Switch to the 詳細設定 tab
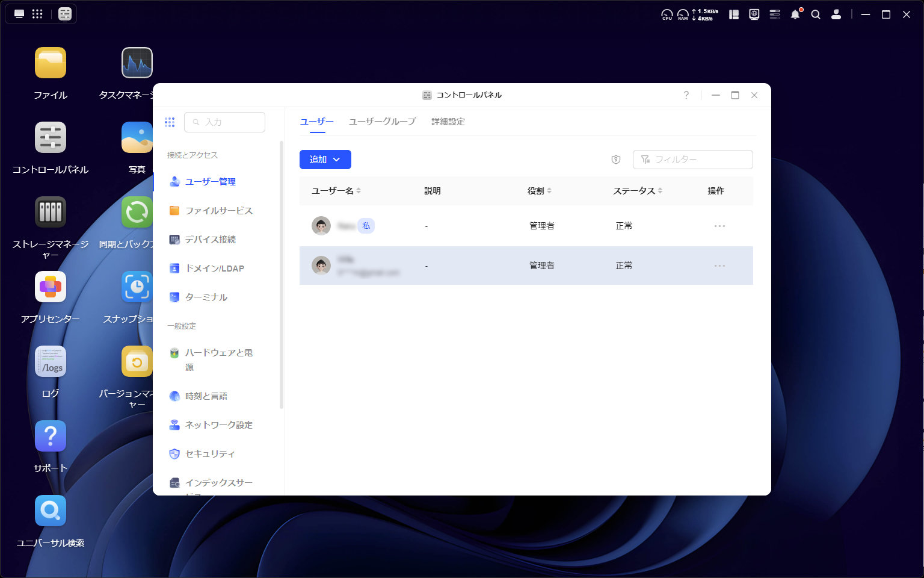Viewport: 924px width, 578px height. click(448, 122)
